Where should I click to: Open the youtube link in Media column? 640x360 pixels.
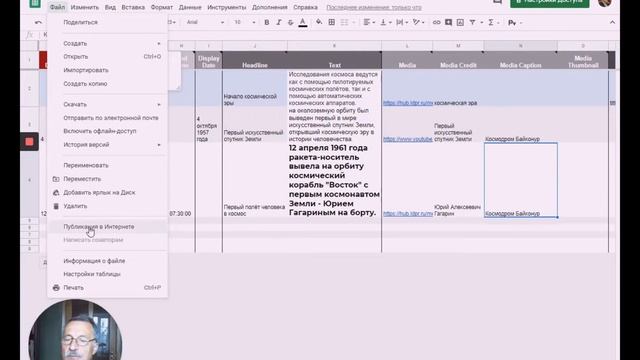point(408,139)
